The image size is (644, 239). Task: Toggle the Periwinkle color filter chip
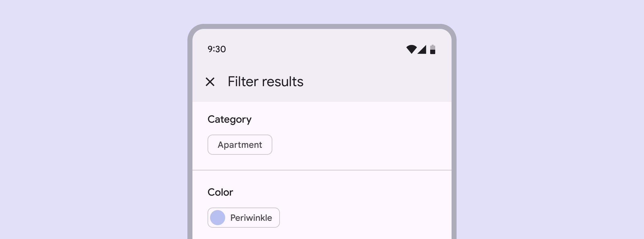pos(244,218)
